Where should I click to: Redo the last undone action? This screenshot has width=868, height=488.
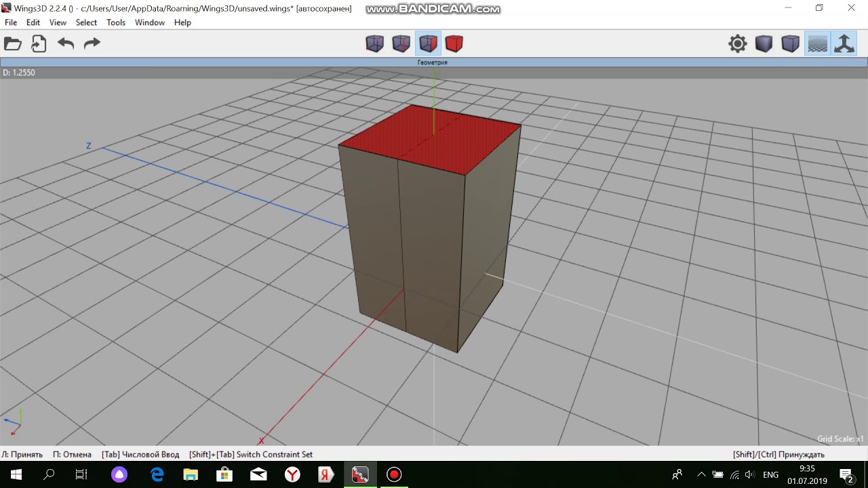[92, 44]
